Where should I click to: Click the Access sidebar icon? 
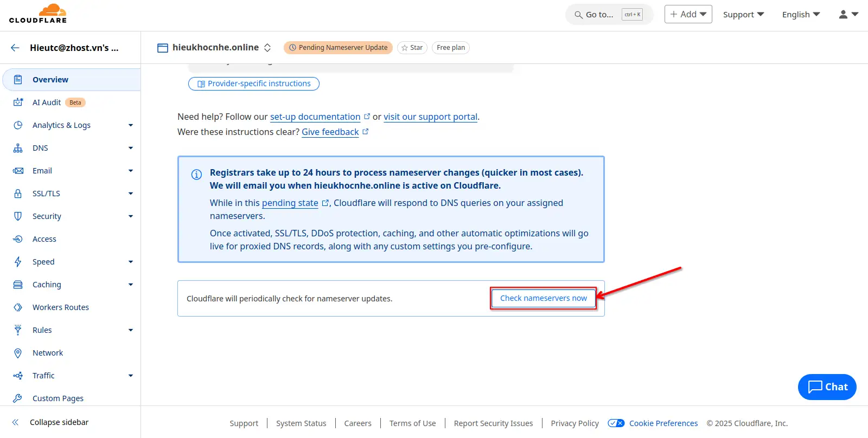click(x=18, y=239)
